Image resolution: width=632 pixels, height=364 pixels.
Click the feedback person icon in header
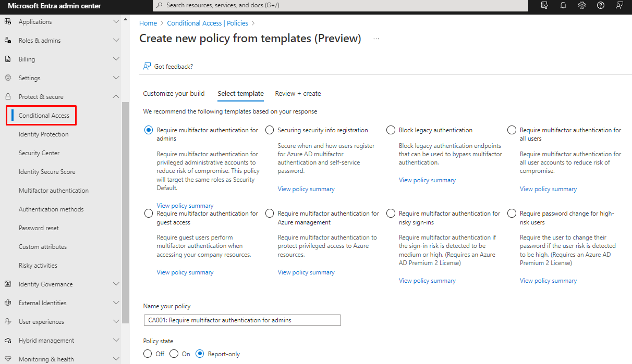coord(619,5)
